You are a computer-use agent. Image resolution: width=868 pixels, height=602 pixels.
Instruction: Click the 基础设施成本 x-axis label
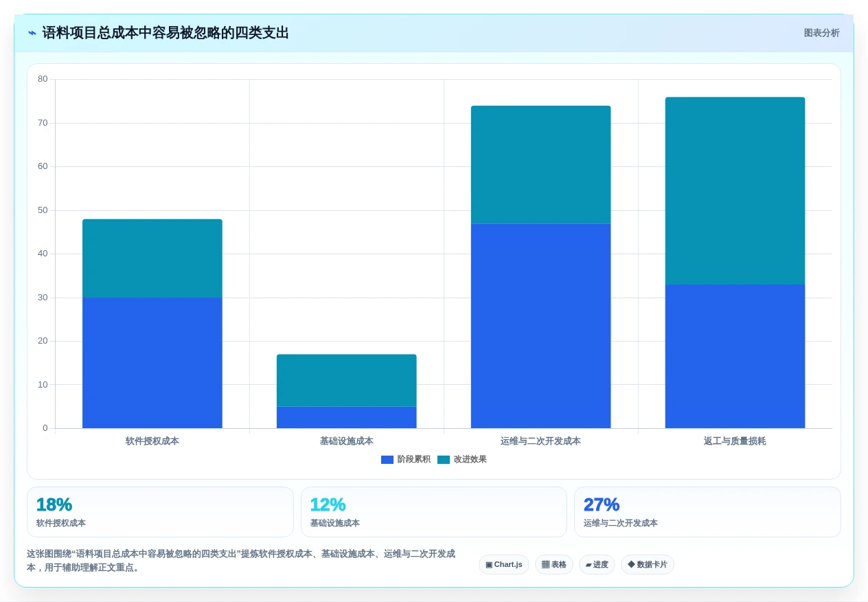point(347,441)
